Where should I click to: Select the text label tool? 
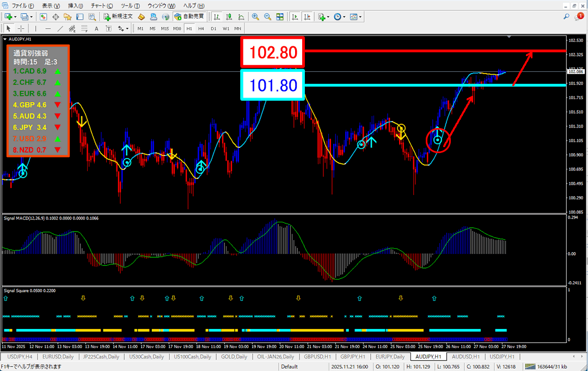(96, 28)
